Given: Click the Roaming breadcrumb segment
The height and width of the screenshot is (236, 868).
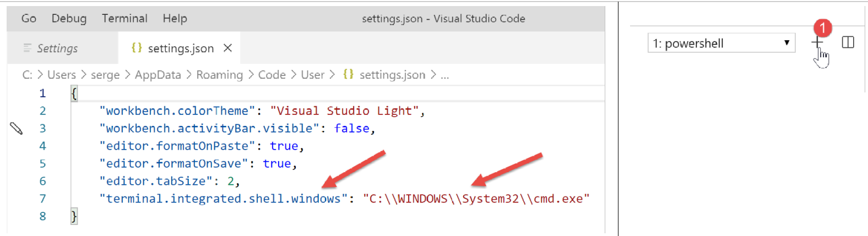Looking at the screenshot, I should click(219, 75).
